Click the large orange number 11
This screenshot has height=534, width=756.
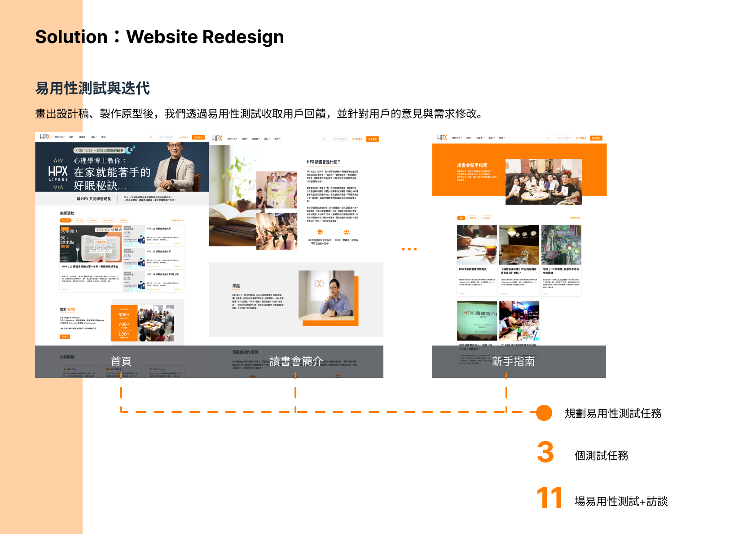[x=549, y=498]
